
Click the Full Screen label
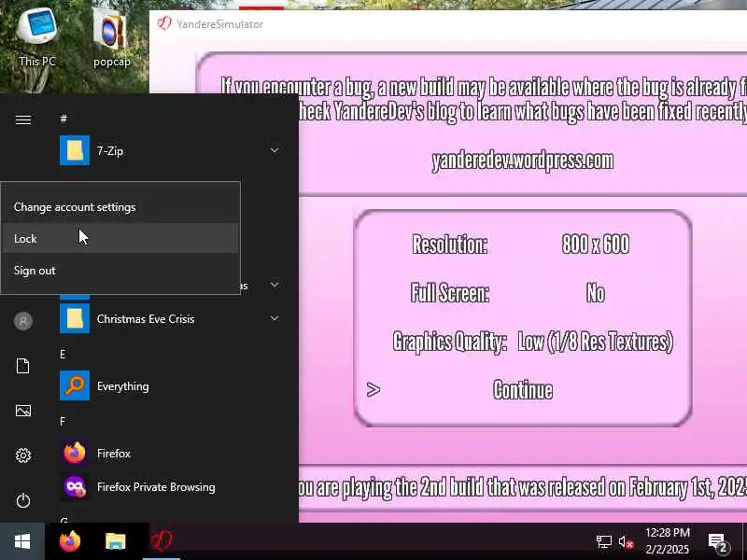450,293
